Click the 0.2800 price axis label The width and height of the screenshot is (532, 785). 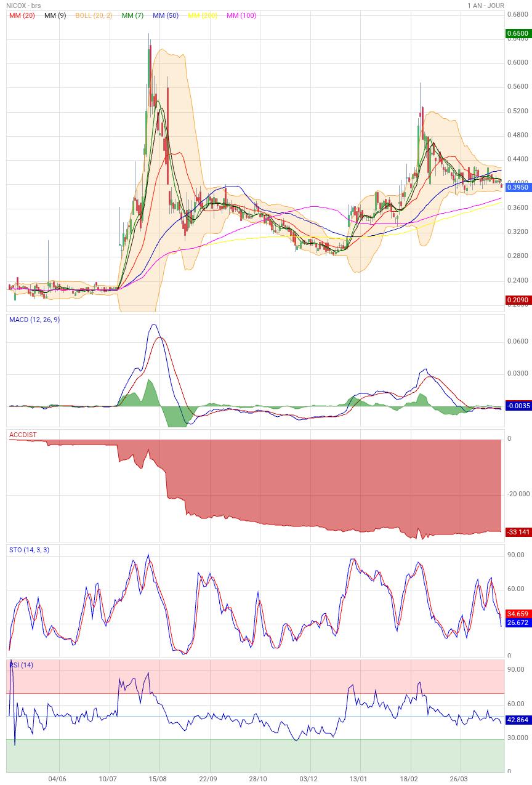coord(518,256)
